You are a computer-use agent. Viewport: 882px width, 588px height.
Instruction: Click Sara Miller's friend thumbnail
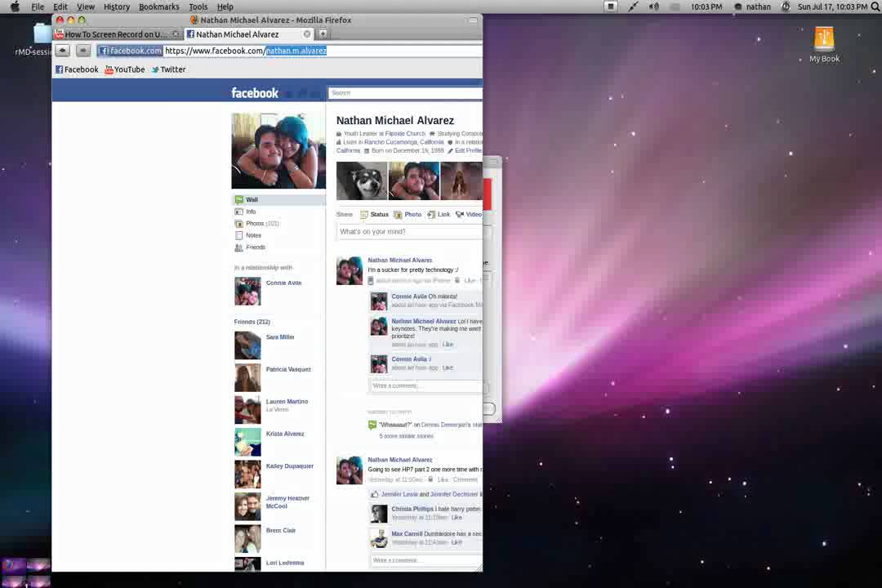click(x=247, y=345)
